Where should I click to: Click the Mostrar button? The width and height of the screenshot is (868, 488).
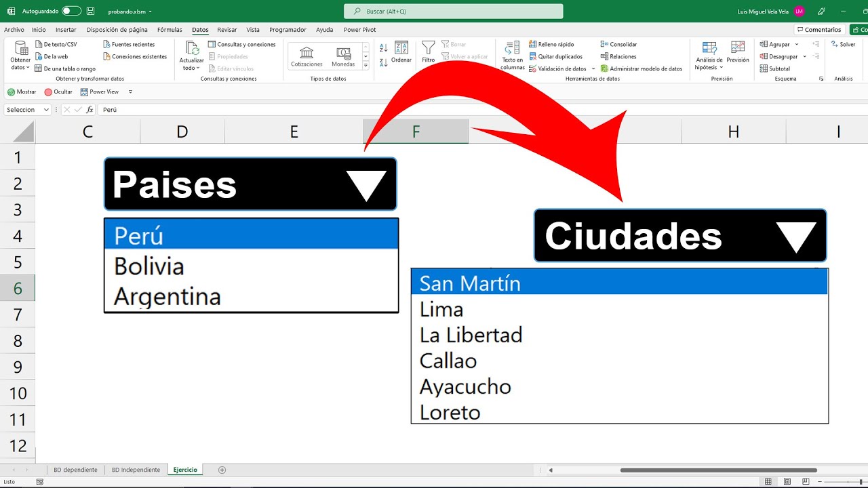22,91
